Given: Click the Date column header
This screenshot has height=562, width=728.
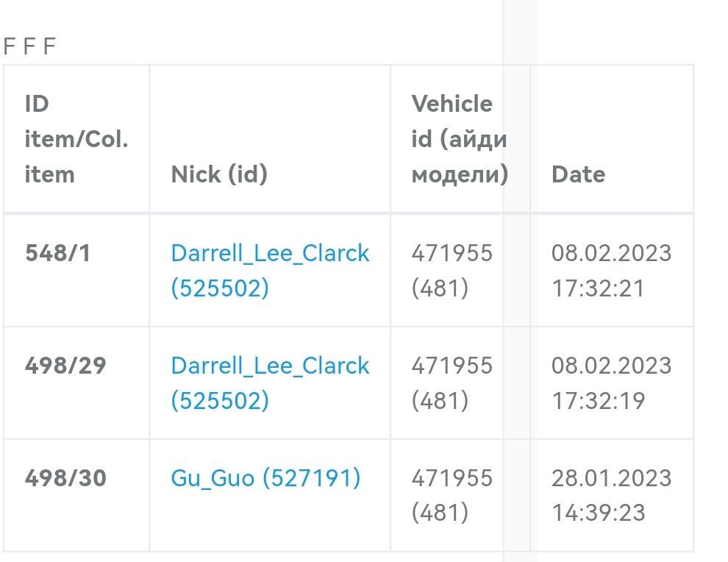Looking at the screenshot, I should [578, 174].
